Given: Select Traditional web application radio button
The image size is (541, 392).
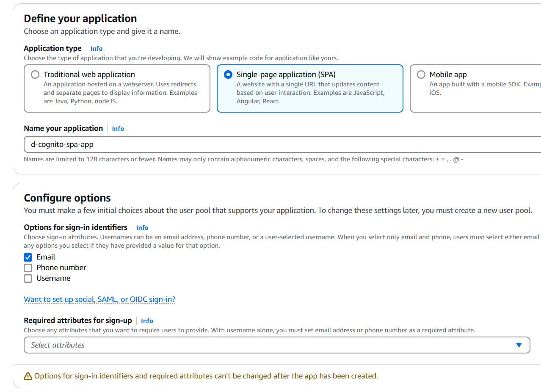Looking at the screenshot, I should (35, 75).
